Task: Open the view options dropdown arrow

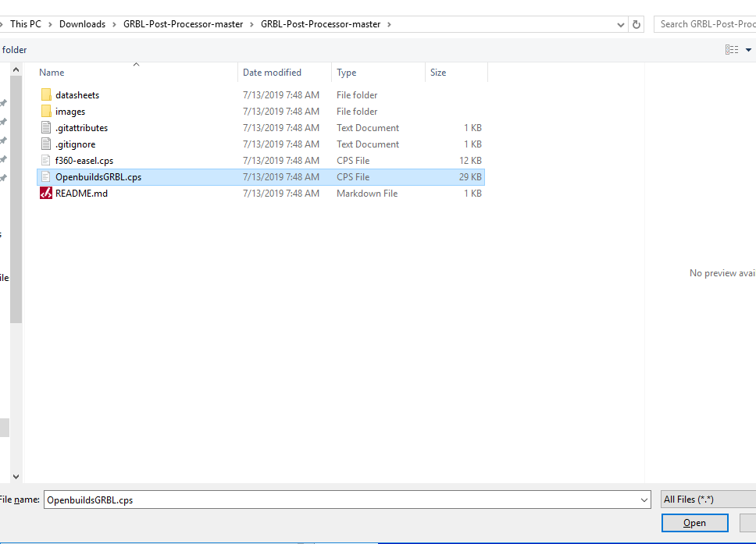Action: point(748,50)
